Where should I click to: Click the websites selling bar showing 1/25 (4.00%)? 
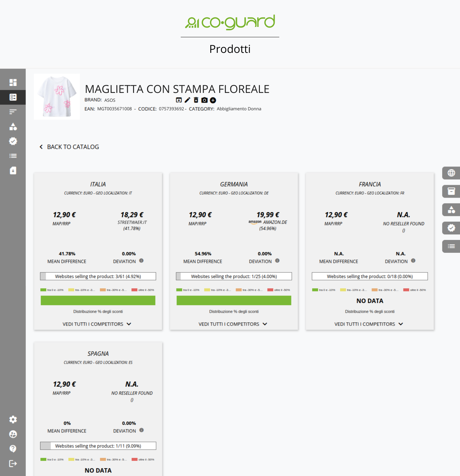tap(234, 276)
